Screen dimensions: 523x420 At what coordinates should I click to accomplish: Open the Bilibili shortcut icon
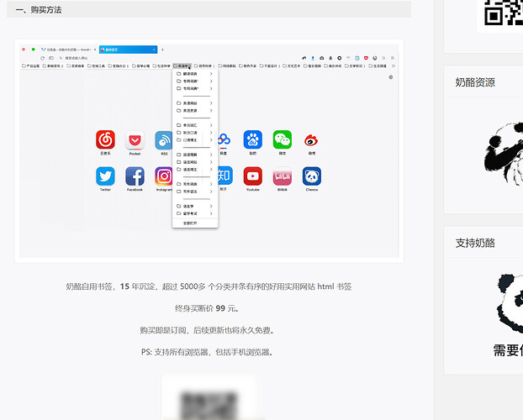click(x=283, y=176)
